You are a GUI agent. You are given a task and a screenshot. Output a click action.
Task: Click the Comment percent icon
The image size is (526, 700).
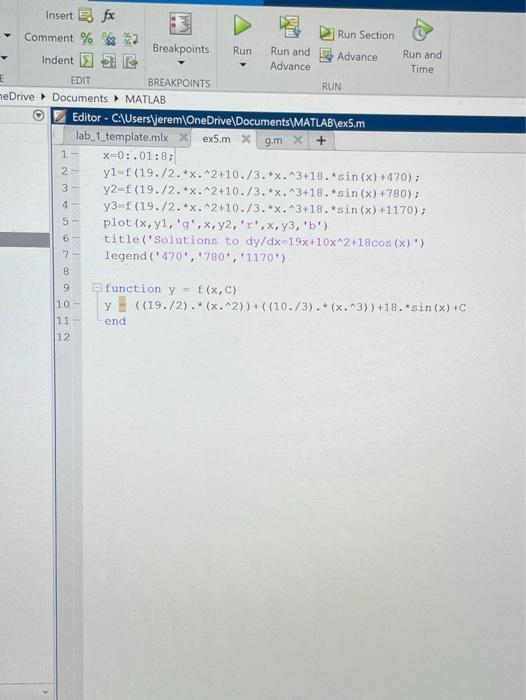coord(86,38)
